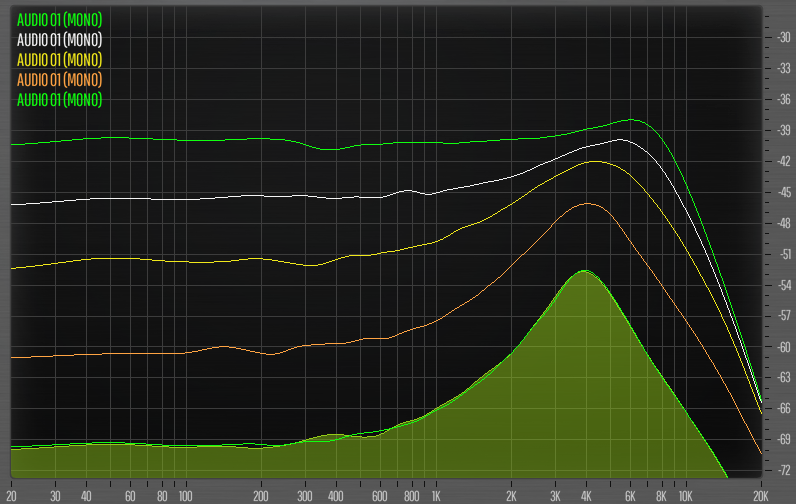Select the white AUDIO 01 (MONO) legend entry
This screenshot has width=796, height=504.
point(59,39)
